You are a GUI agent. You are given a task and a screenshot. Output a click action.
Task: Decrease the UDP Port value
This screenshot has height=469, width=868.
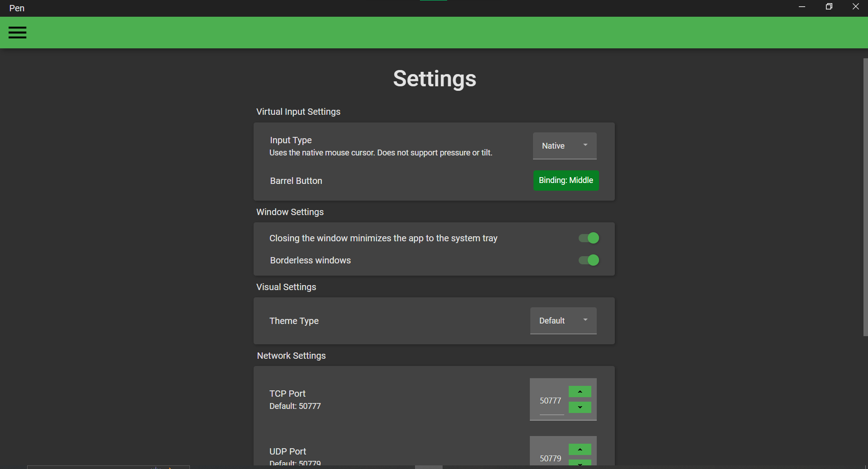pos(580,463)
